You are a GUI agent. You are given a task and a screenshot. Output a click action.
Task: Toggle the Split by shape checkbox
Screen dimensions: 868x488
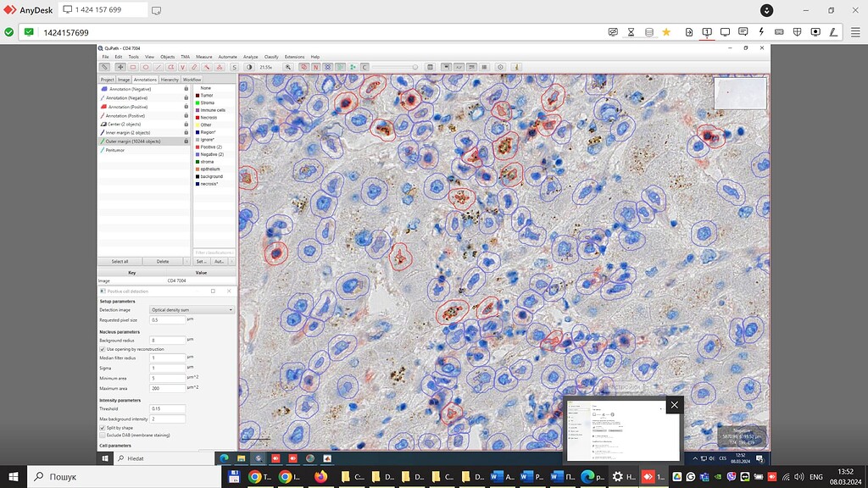pyautogui.click(x=103, y=426)
